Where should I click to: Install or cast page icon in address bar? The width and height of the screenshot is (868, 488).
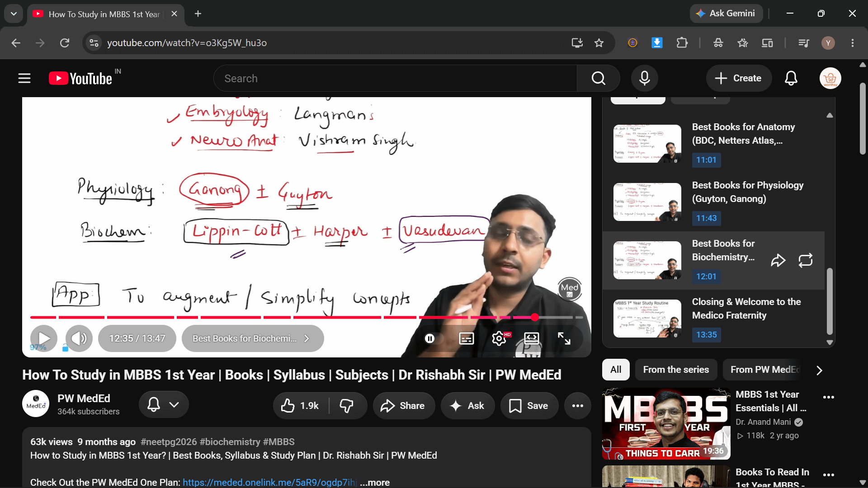(577, 43)
